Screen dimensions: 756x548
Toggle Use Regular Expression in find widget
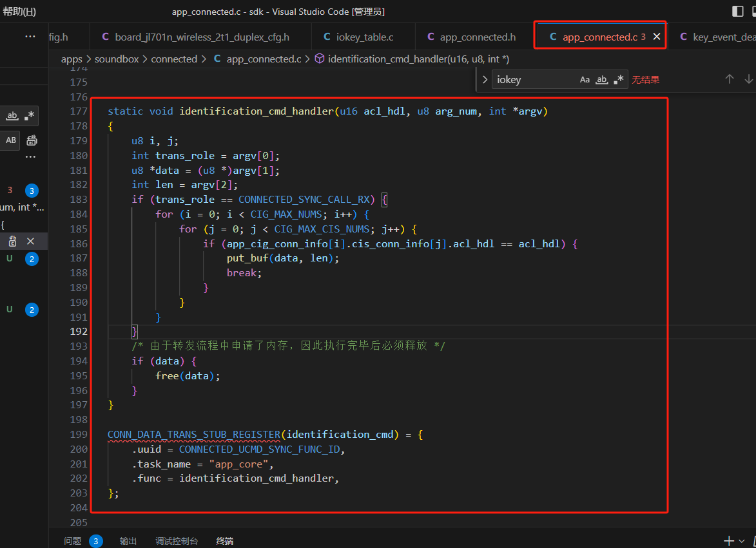tap(619, 79)
